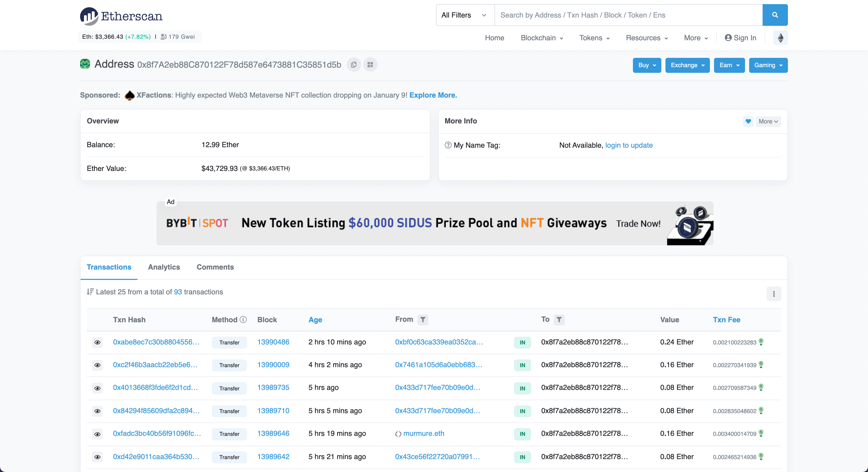868x472 pixels.
Task: Toggle the eye preview for transaction 0xabe8ec7c30b8804556
Action: pyautogui.click(x=97, y=342)
